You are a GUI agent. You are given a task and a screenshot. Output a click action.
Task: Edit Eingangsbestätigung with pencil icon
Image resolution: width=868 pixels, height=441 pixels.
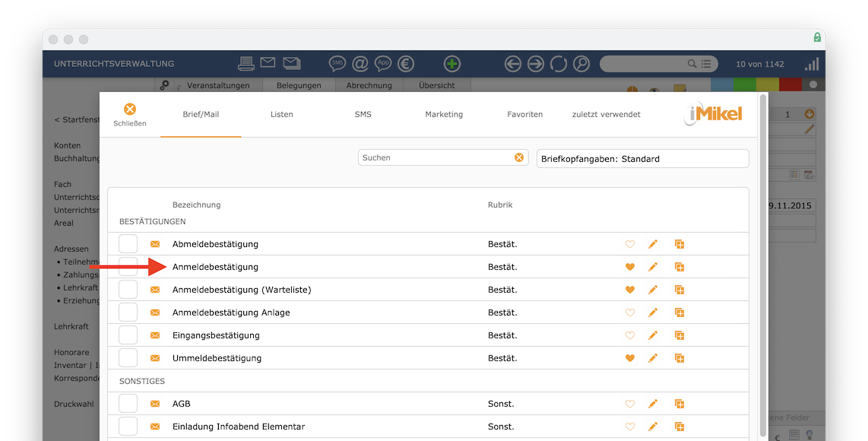click(x=653, y=335)
